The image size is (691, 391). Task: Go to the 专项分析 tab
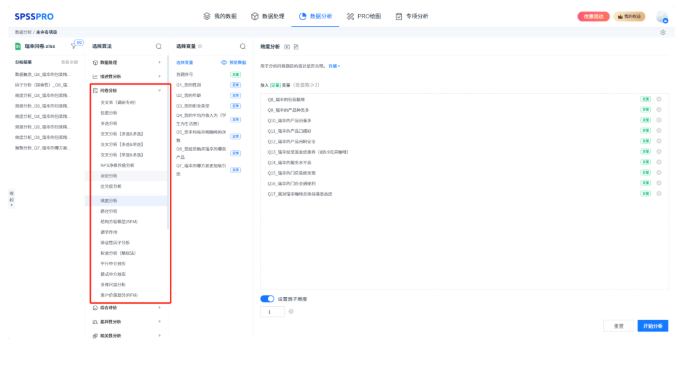tap(412, 16)
